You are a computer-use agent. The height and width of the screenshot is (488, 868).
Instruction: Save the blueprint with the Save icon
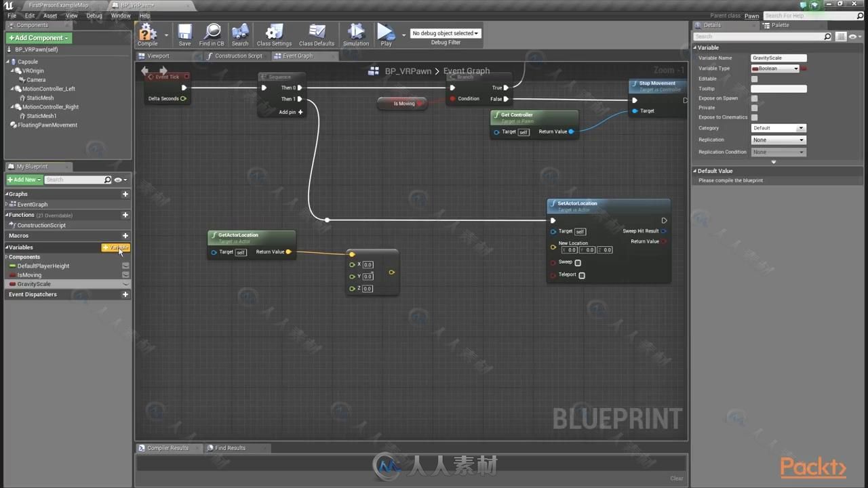(x=184, y=35)
